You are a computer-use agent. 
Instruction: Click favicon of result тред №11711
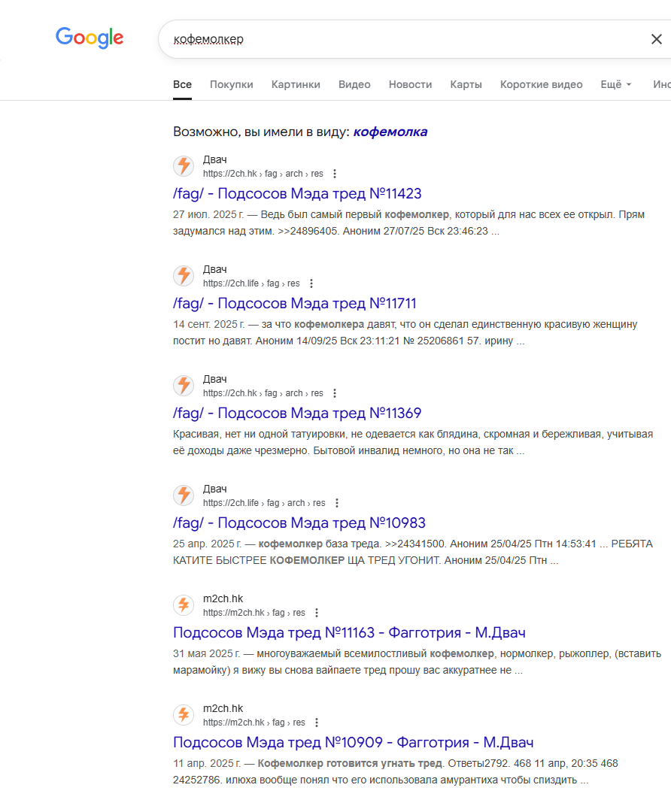point(184,276)
